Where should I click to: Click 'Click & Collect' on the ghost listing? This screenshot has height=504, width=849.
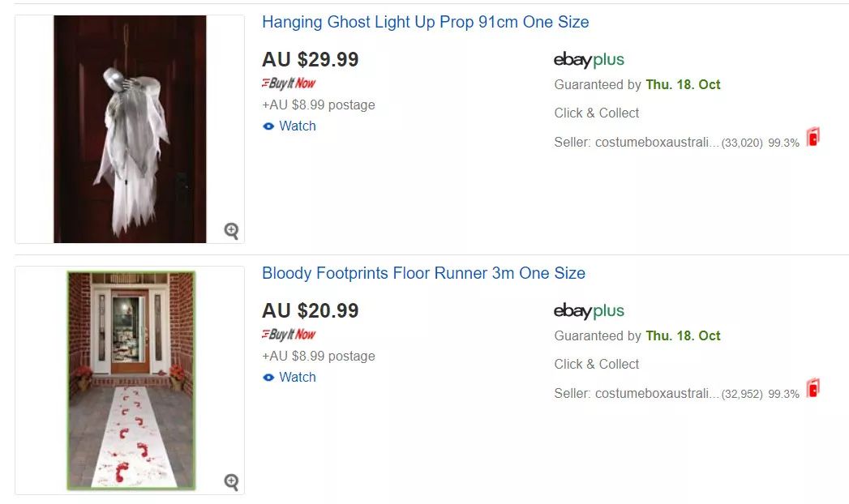click(x=597, y=113)
